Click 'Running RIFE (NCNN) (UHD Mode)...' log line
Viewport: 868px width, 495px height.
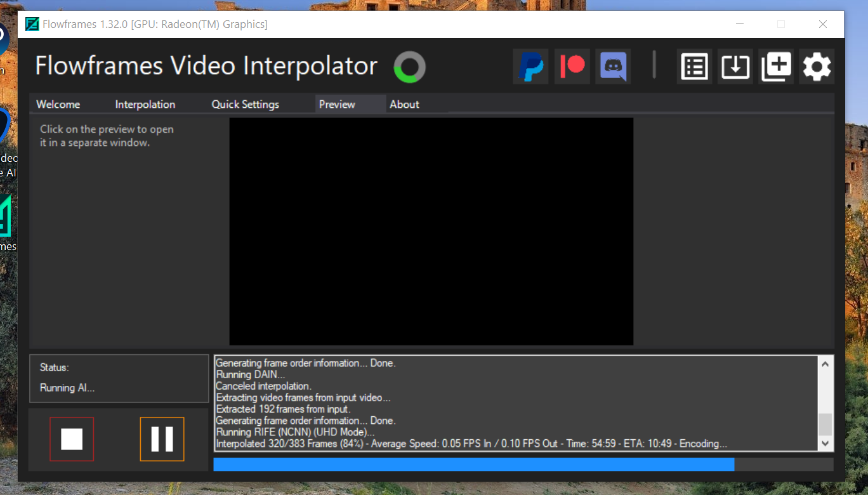(295, 432)
